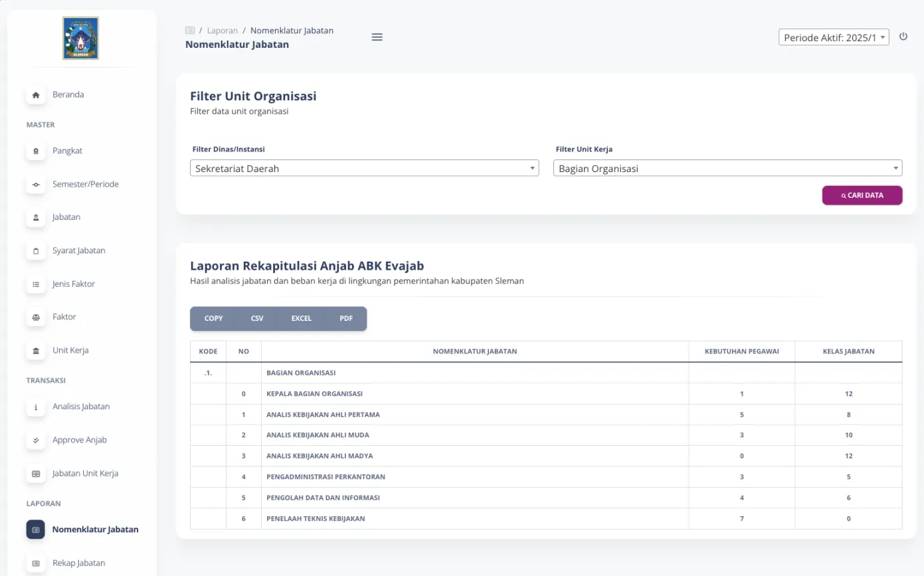This screenshot has width=924, height=576.
Task: Click the Semester/Periode sidebar icon
Action: coord(36,185)
